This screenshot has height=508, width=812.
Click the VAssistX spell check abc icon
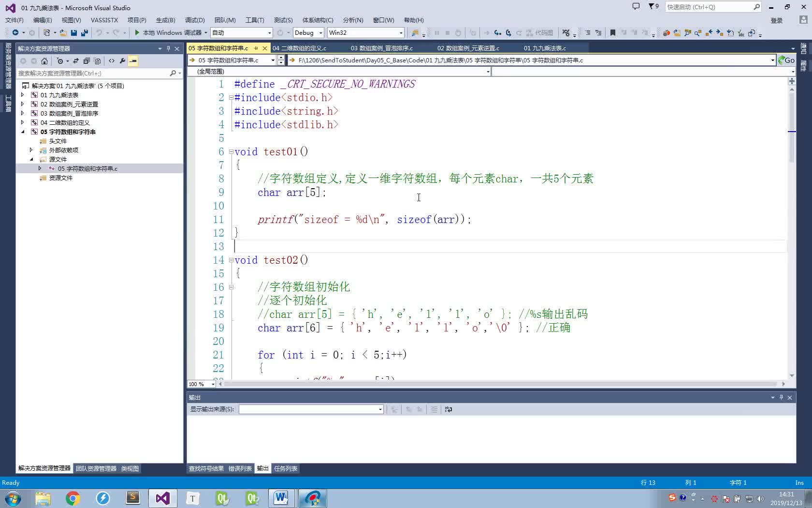tap(741, 33)
